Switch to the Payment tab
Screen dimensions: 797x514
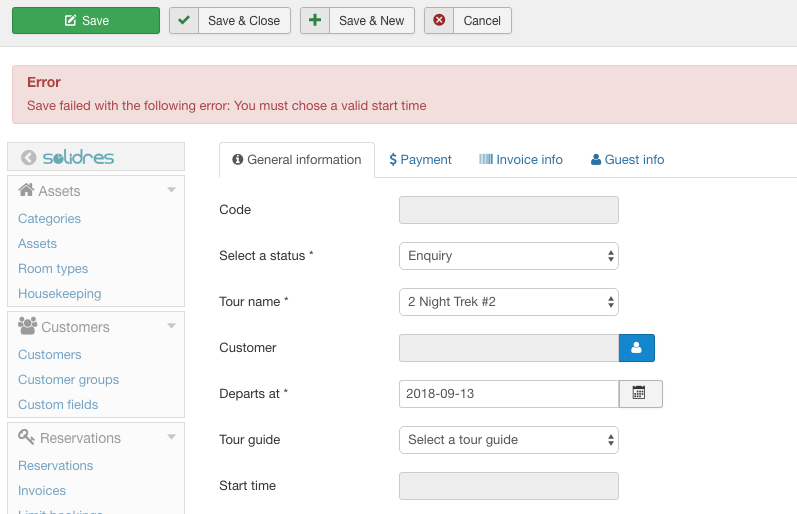[420, 160]
